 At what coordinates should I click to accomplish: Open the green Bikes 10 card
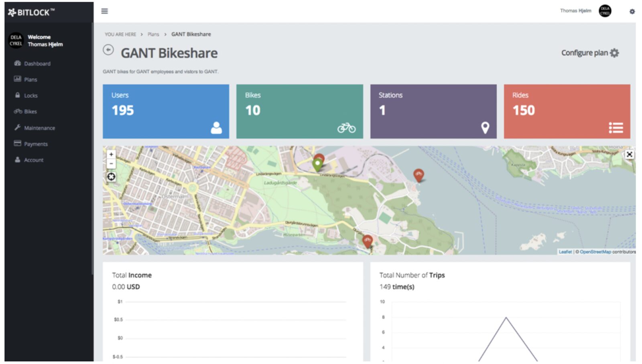coord(300,111)
